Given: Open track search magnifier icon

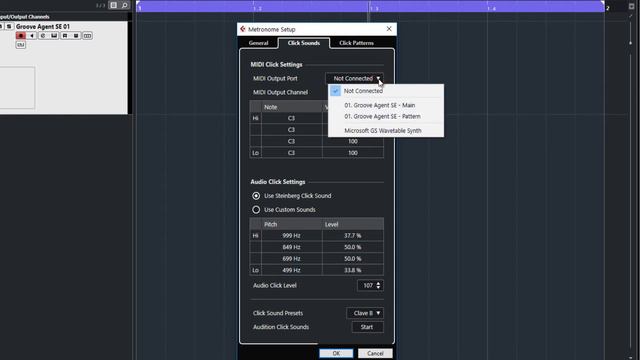Looking at the screenshot, I should [x=124, y=5].
